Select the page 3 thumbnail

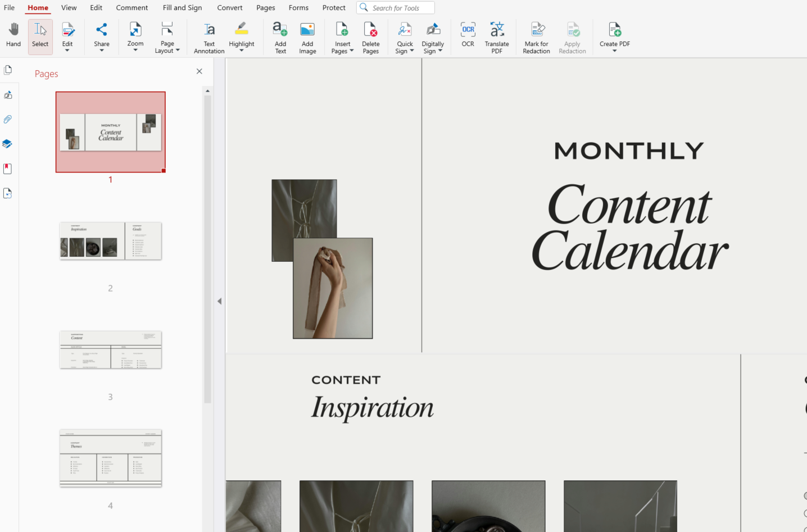[x=111, y=350]
